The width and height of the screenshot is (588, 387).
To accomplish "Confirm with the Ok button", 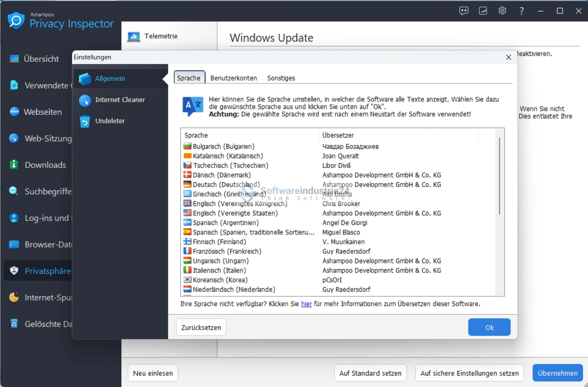I will click(489, 327).
